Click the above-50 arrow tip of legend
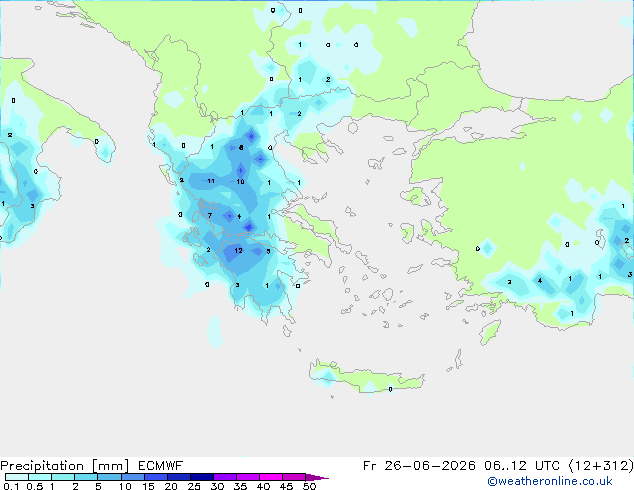The height and width of the screenshot is (490, 634). point(317,477)
